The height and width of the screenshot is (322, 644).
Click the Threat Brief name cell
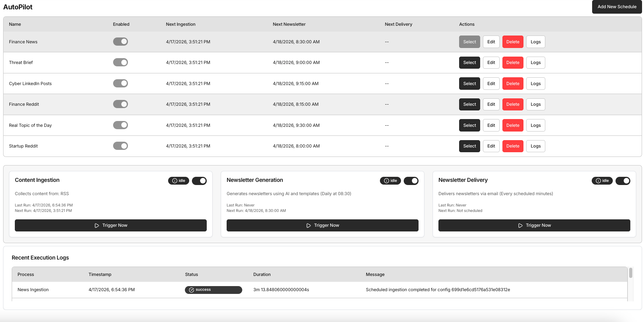(21, 62)
